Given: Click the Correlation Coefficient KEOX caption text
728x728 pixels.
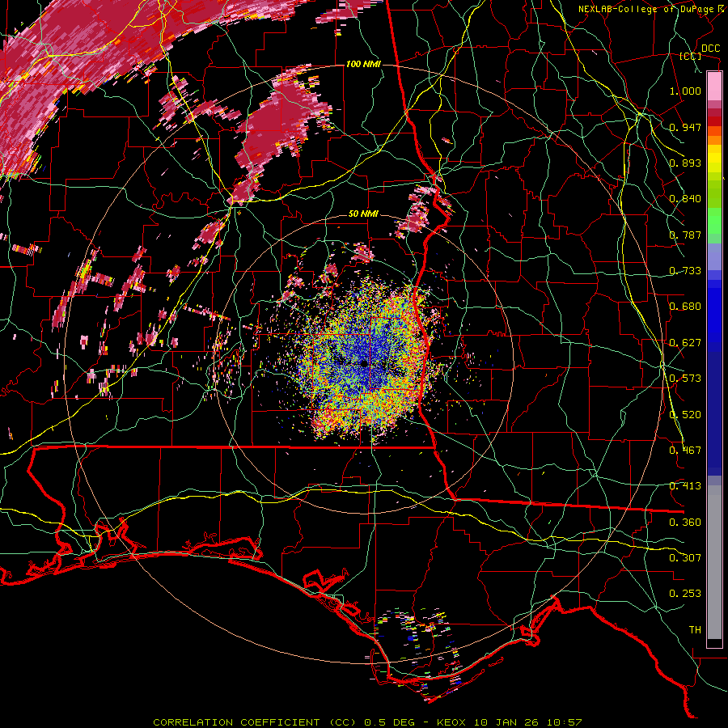Looking at the screenshot, I should pyautogui.click(x=367, y=722).
